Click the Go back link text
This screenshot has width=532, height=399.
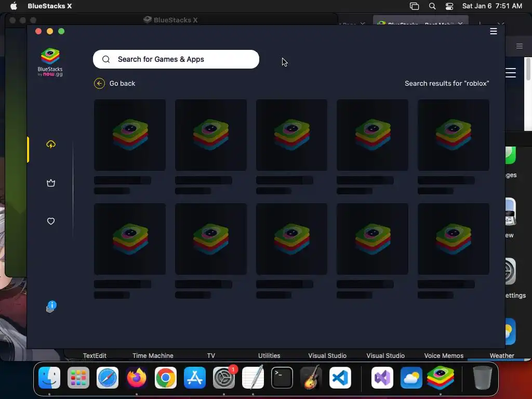122,84
